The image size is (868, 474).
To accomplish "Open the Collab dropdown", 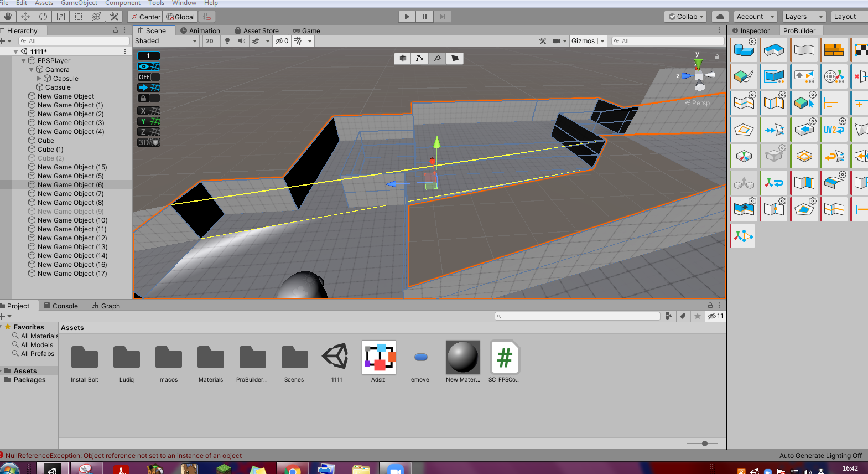I will click(x=686, y=17).
